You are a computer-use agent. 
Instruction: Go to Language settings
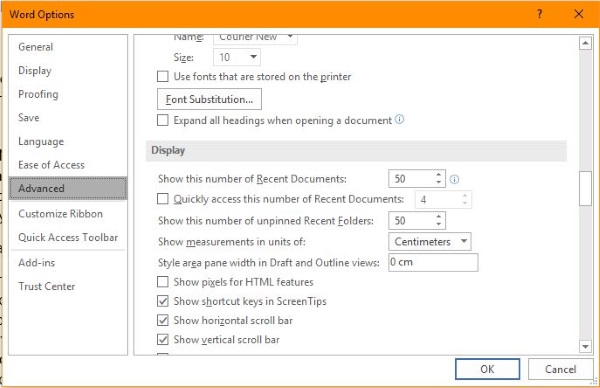pyautogui.click(x=68, y=142)
